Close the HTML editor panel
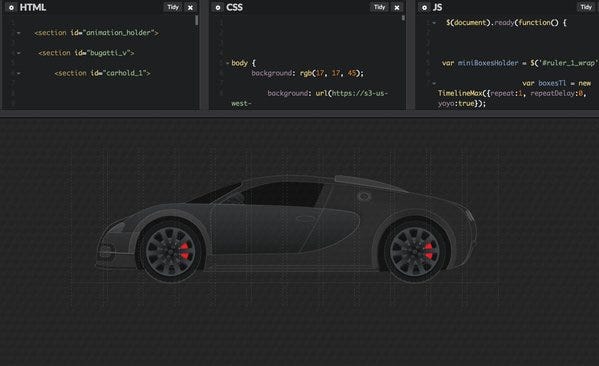This screenshot has width=599, height=366. tap(190, 7)
